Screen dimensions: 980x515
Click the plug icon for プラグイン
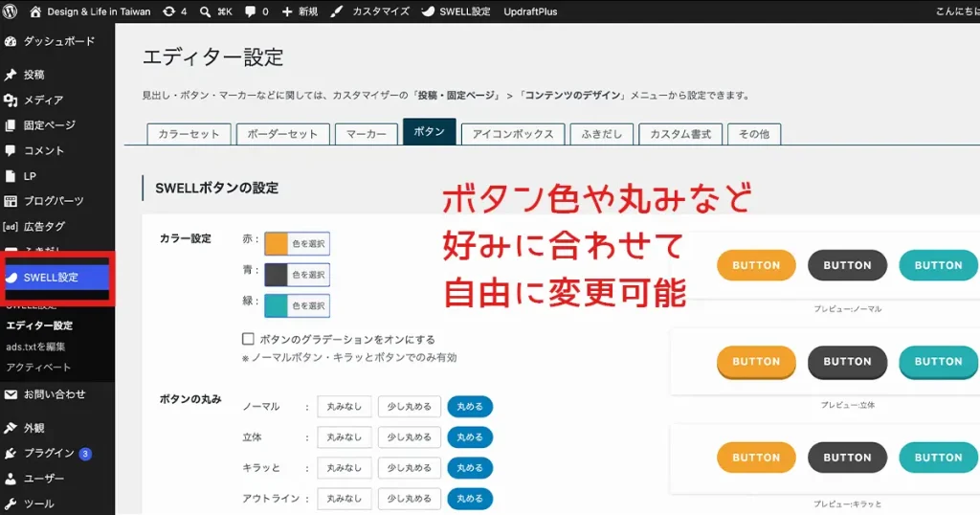pyautogui.click(x=10, y=453)
